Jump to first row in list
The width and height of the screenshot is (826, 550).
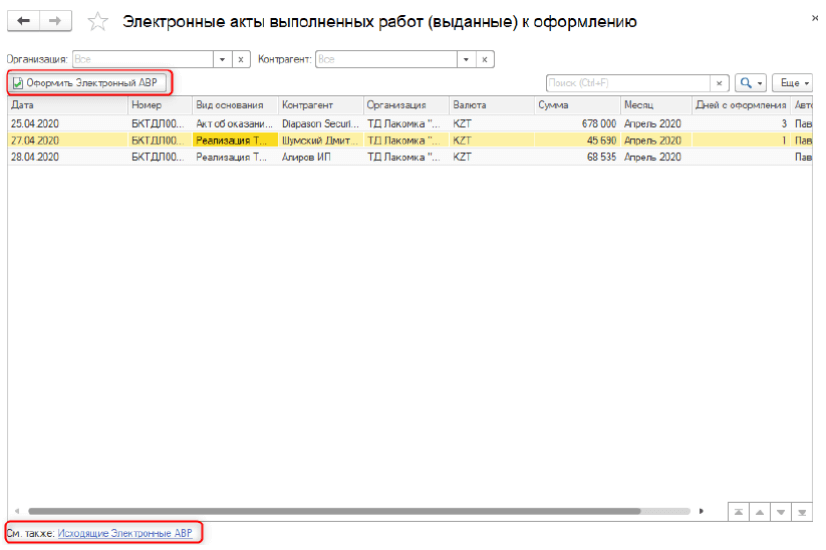[739, 512]
